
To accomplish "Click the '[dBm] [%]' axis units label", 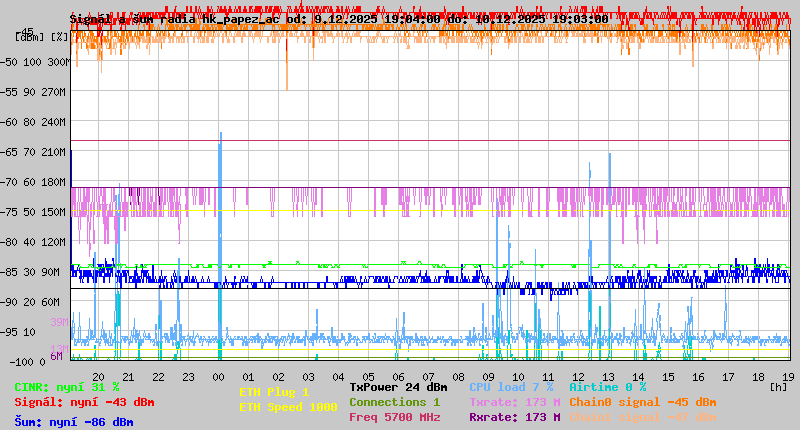I will (42, 37).
